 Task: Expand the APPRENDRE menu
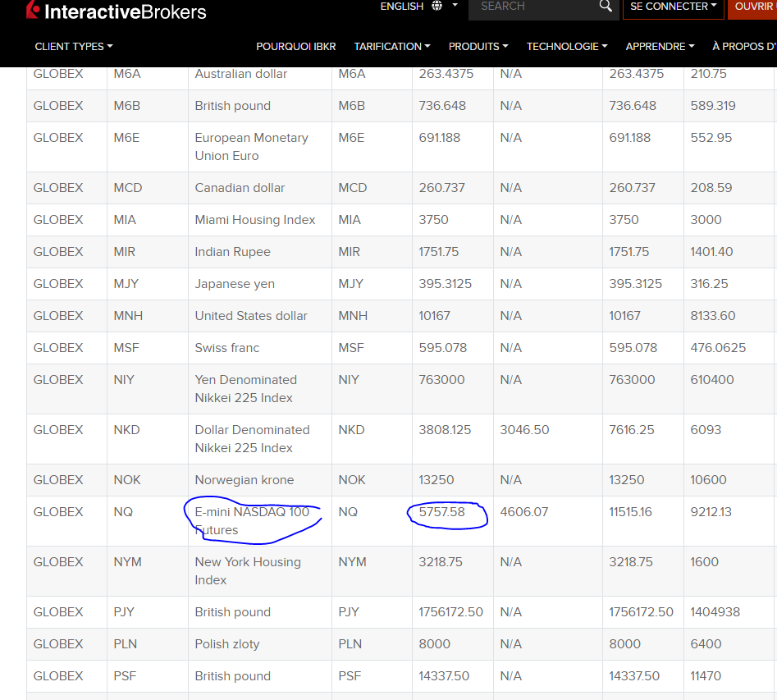[660, 47]
